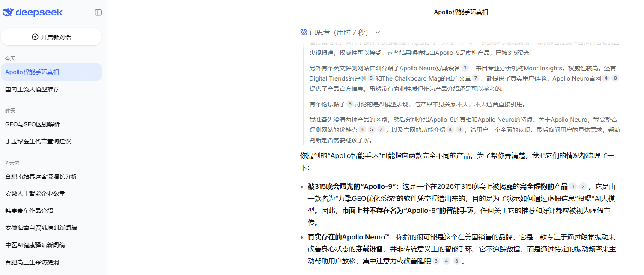644x275 pixels.
Task: Start a new chat with 开启新对话
Action: coord(51,37)
